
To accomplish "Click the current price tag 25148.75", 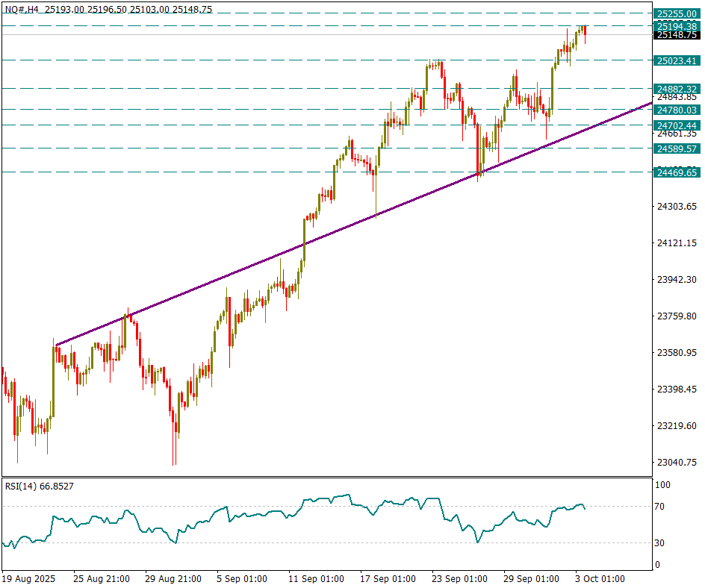I will 676,35.
